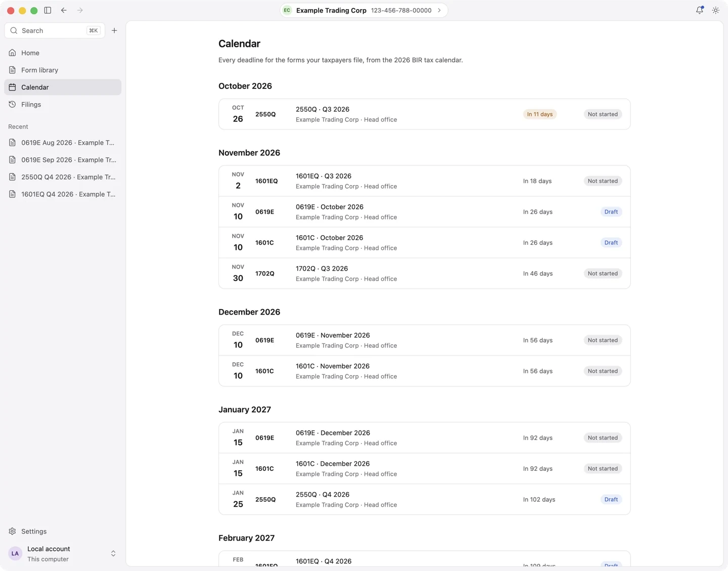Open the 1601C November 2026 deadline
The height and width of the screenshot is (571, 728).
pyautogui.click(x=424, y=371)
